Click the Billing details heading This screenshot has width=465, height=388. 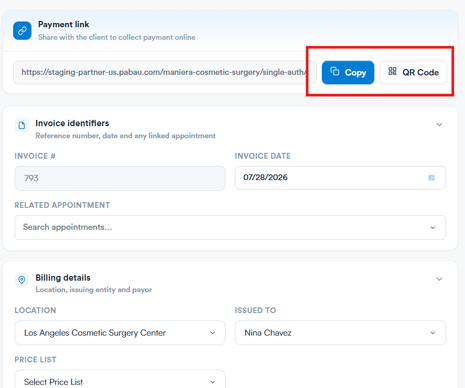tap(63, 278)
